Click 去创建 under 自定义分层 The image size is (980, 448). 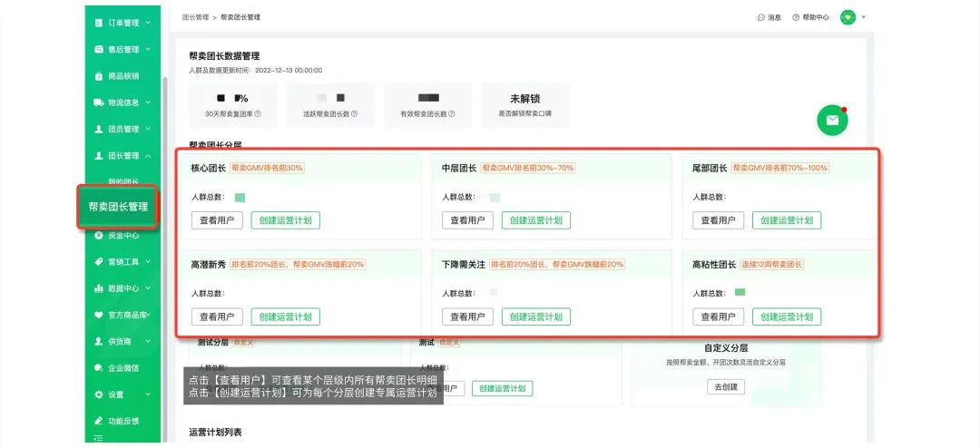pyautogui.click(x=725, y=386)
